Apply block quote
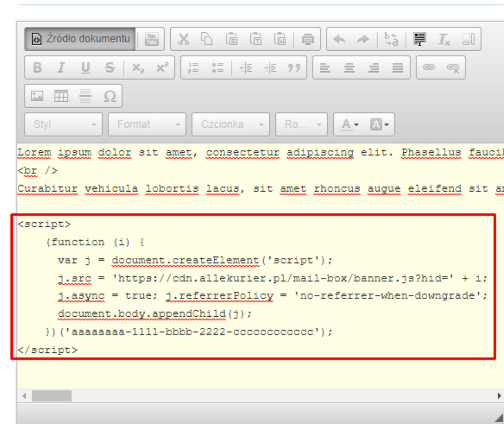 (294, 67)
